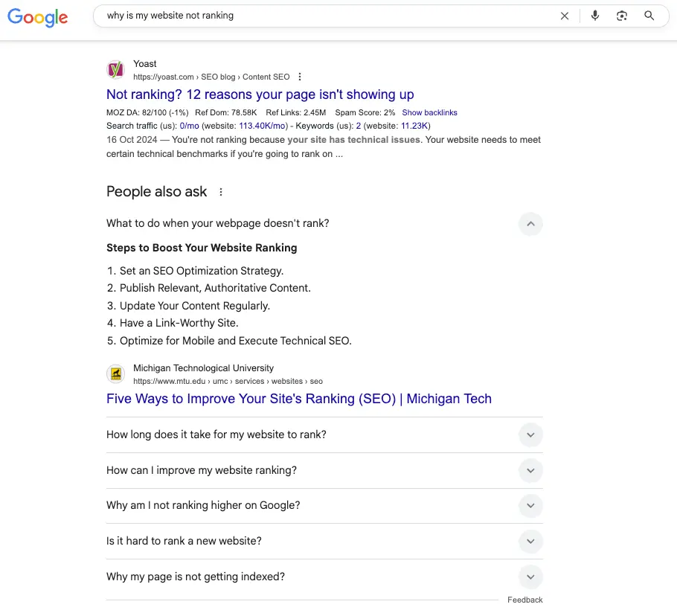Screen dimensions: 677x616
Task: Click 'Steps to Boost Your Website Ranking' heading
Action: click(202, 248)
